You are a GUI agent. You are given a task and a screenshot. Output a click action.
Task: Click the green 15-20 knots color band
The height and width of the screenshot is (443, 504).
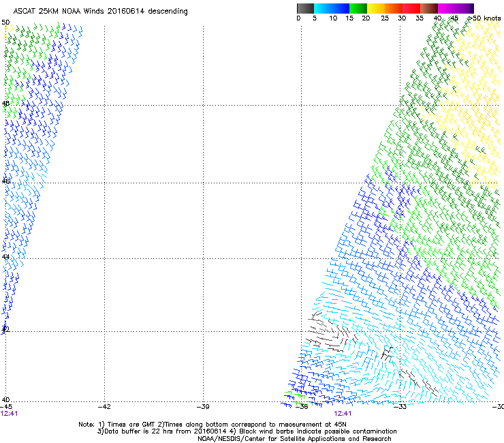click(358, 8)
